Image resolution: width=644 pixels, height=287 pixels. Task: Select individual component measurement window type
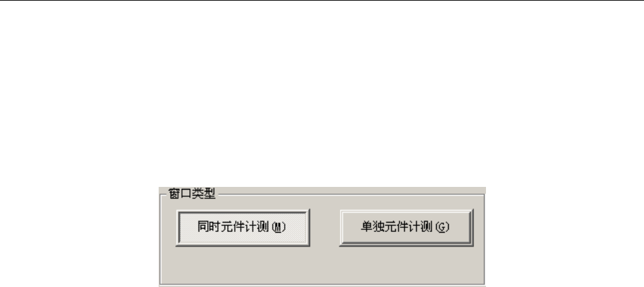click(406, 227)
